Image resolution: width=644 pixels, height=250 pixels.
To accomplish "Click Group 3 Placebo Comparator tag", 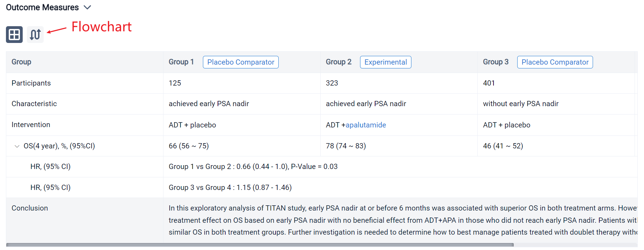I will click(555, 62).
